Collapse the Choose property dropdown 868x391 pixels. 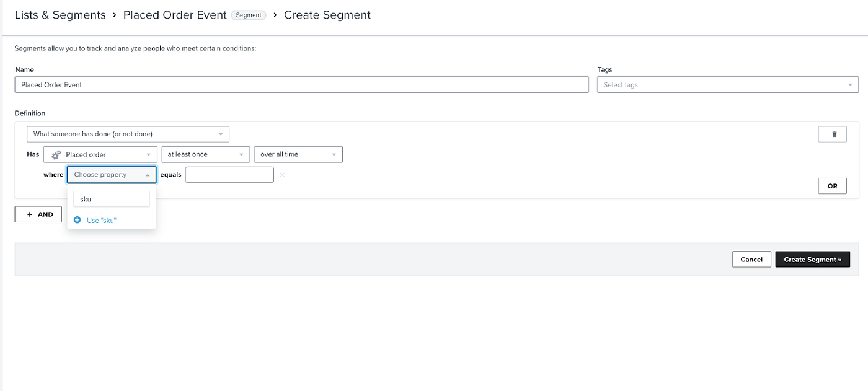pyautogui.click(x=112, y=175)
